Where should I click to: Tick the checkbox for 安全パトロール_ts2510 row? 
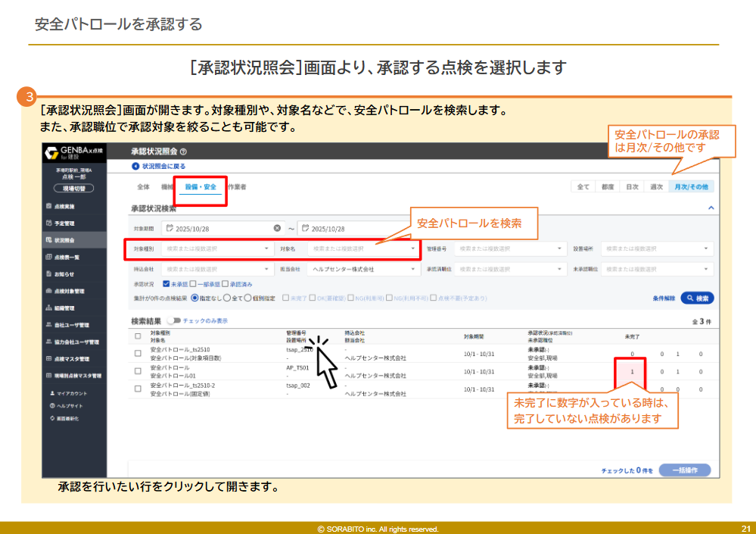(138, 353)
